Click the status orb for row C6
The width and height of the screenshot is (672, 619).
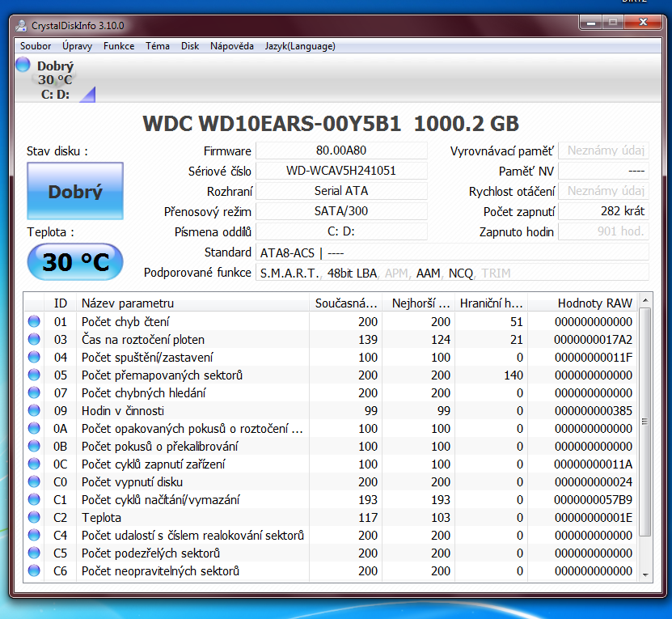pyautogui.click(x=34, y=570)
